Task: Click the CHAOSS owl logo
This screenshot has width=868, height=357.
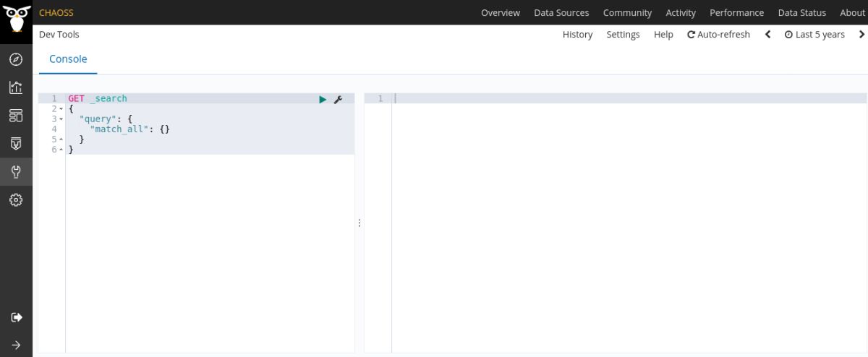Action: (x=16, y=18)
